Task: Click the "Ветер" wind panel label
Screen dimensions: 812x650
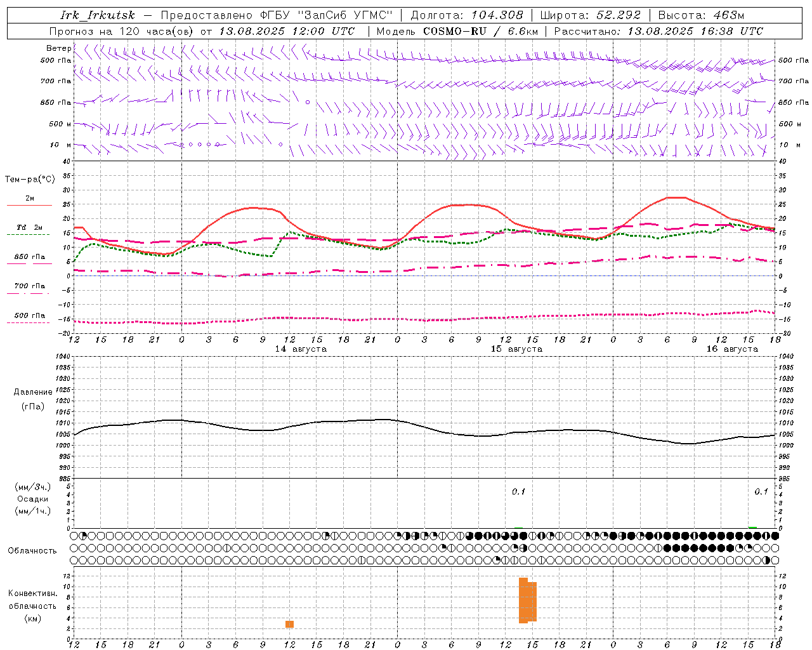Action: (x=58, y=48)
